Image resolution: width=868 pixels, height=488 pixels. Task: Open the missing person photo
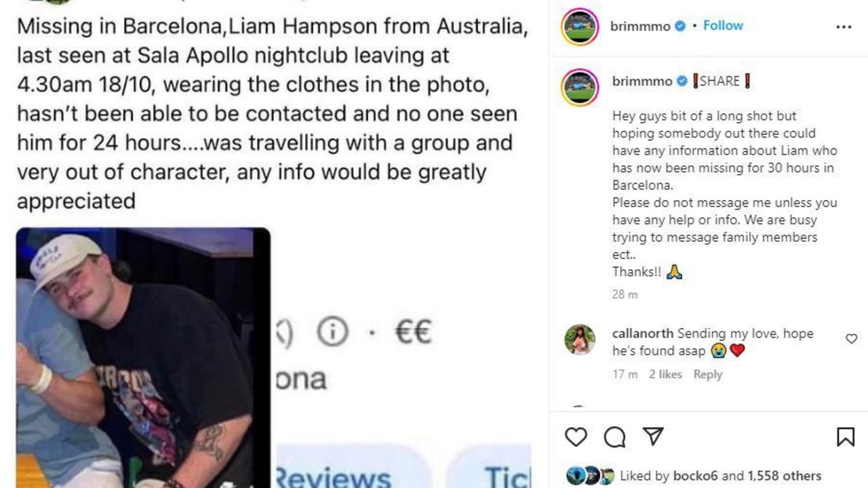(x=143, y=358)
